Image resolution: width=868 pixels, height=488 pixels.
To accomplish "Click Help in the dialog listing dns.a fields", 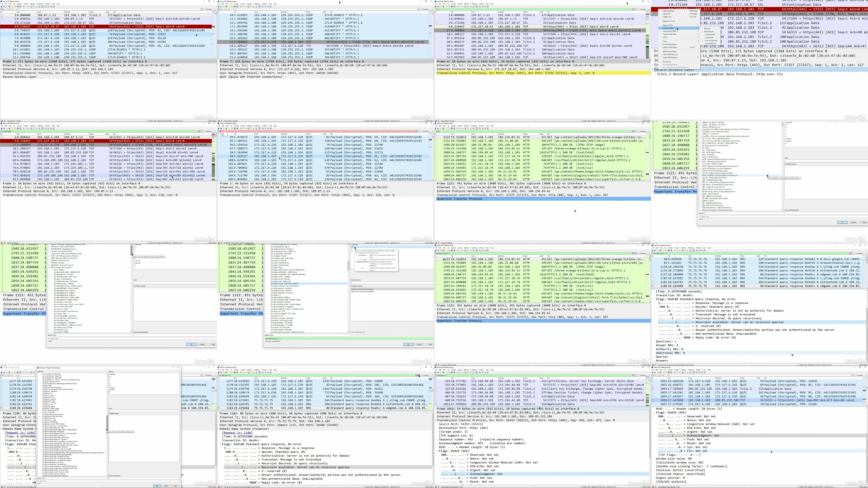I will 213,345.
